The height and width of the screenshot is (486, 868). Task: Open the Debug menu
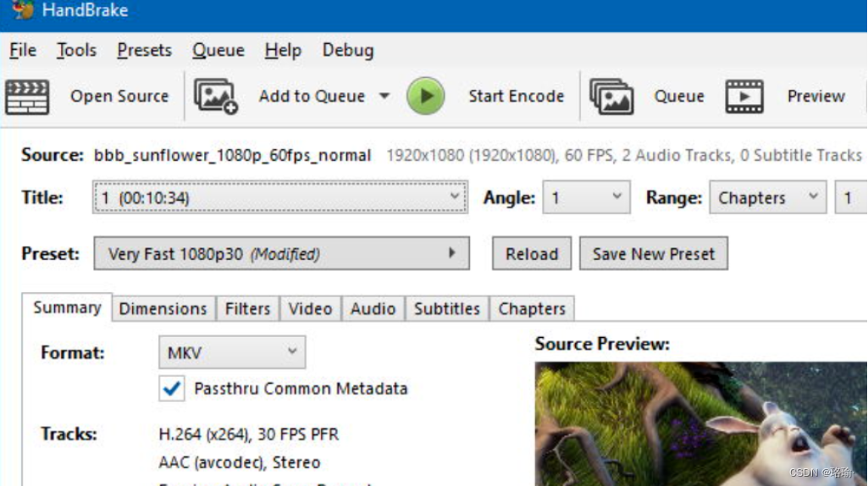coord(348,50)
